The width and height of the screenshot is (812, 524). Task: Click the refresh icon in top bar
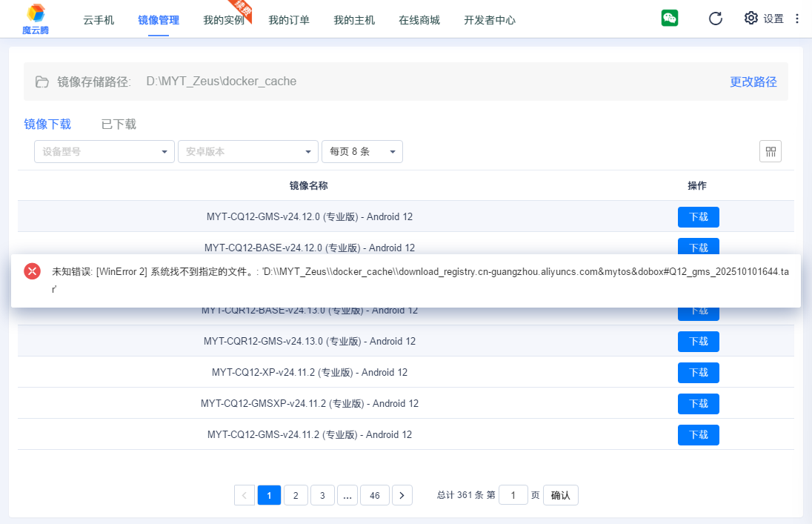pos(716,19)
